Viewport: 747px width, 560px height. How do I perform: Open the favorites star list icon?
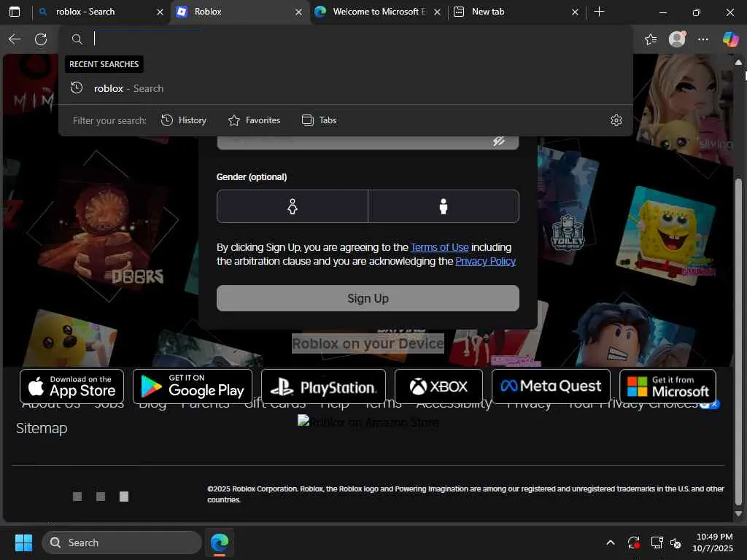[651, 39]
